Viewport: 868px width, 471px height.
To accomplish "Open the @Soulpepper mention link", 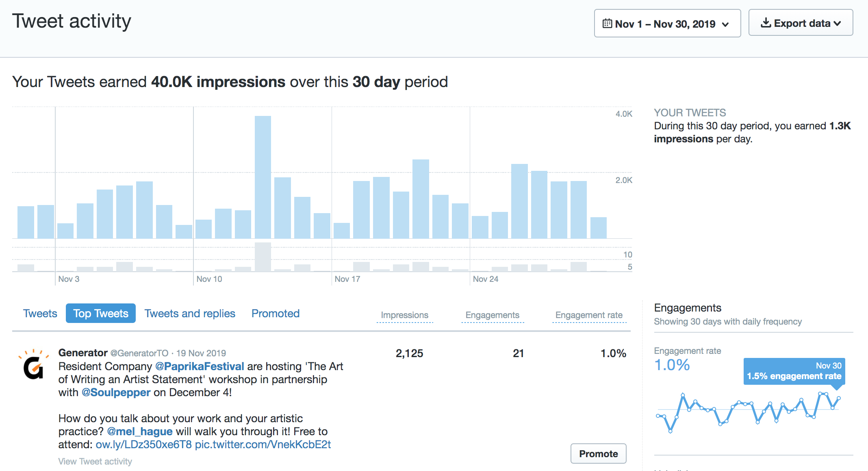I will [x=116, y=392].
